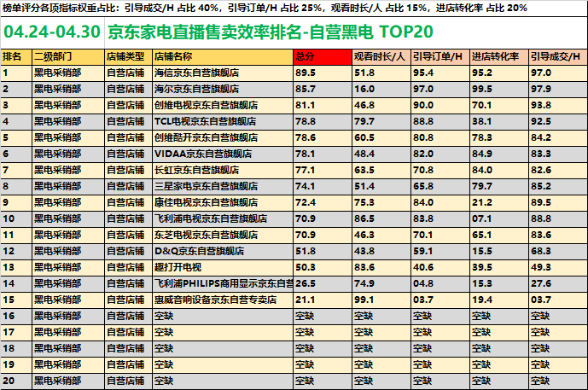Select cell 长虹京东自营旗舰店
Screen dimensions: 588x390
point(223,170)
